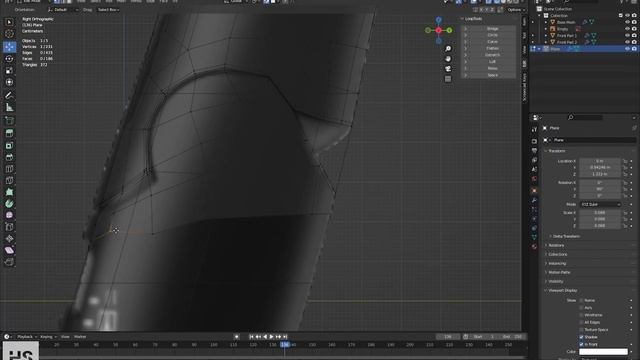
Task: Select the Select Box tool
Action: (x=9, y=22)
